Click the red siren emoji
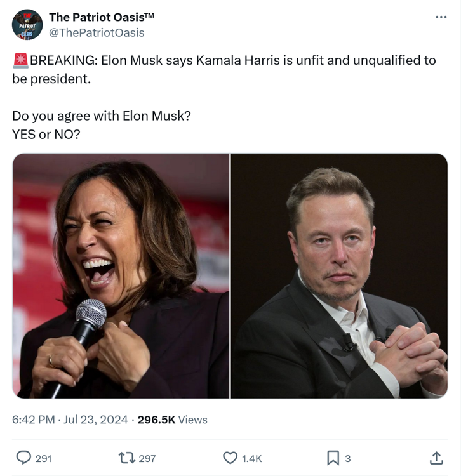 tap(20, 61)
